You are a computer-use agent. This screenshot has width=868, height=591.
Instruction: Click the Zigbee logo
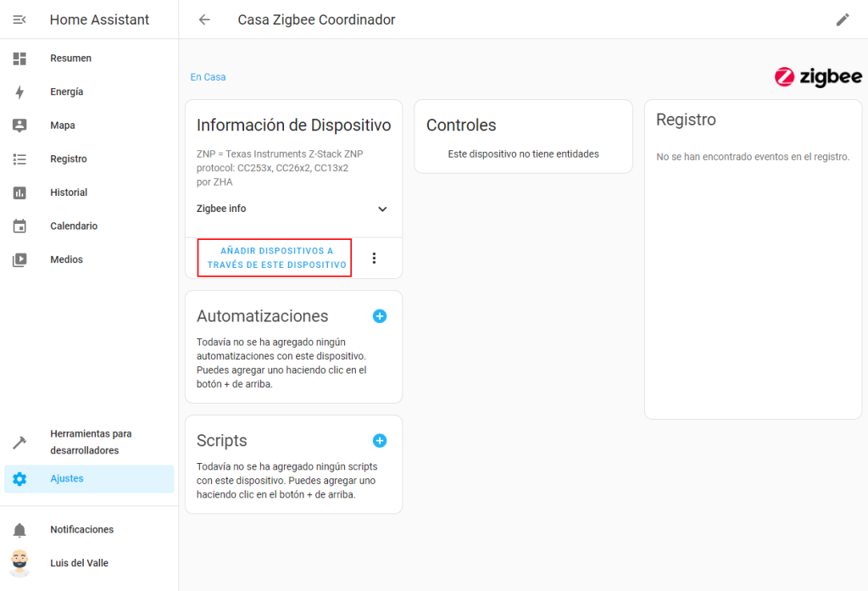817,77
